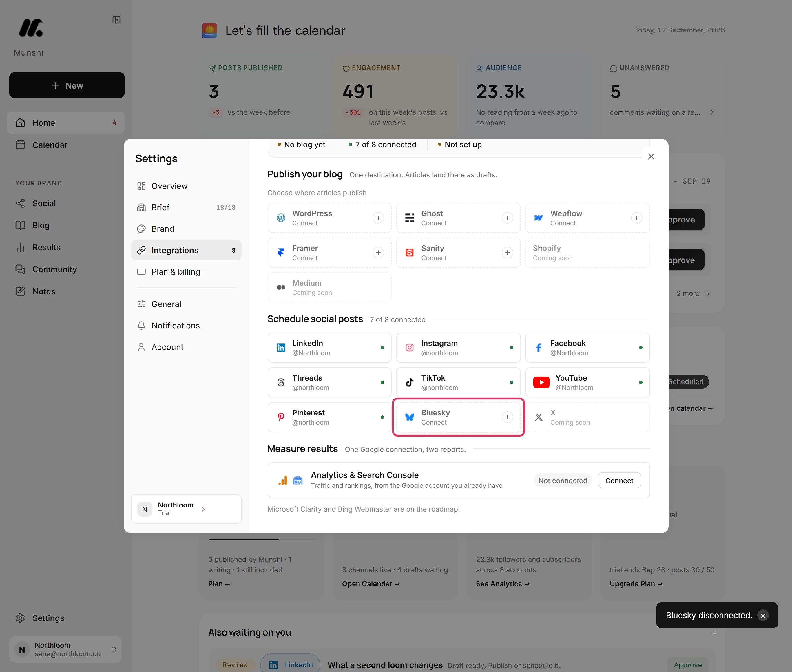Click the 'No blog yet' status
The width and height of the screenshot is (792, 672).
coord(301,144)
